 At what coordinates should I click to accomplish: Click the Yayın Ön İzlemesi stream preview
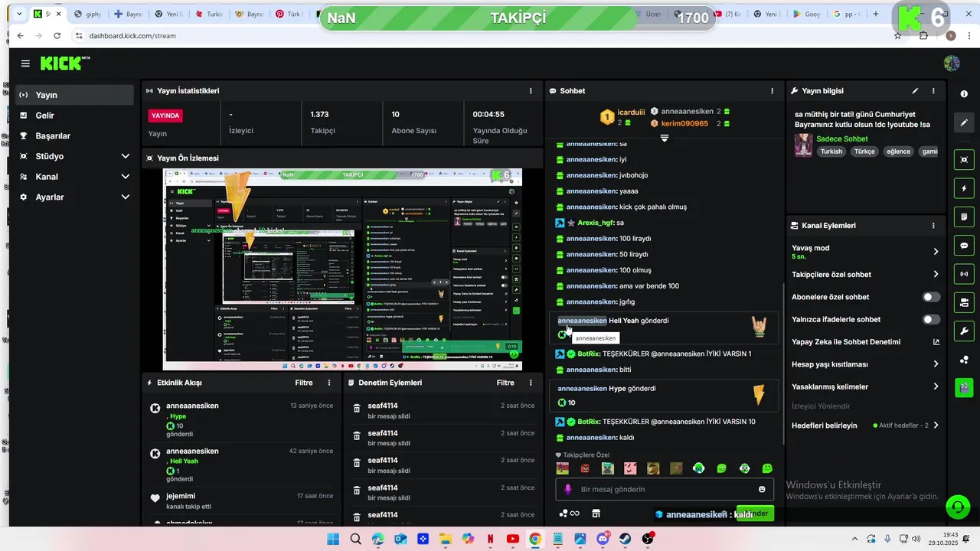342,269
